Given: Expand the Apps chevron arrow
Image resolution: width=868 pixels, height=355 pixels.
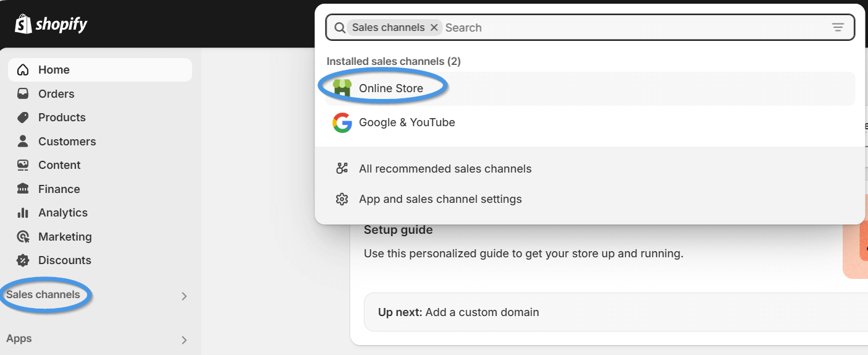Looking at the screenshot, I should (184, 340).
